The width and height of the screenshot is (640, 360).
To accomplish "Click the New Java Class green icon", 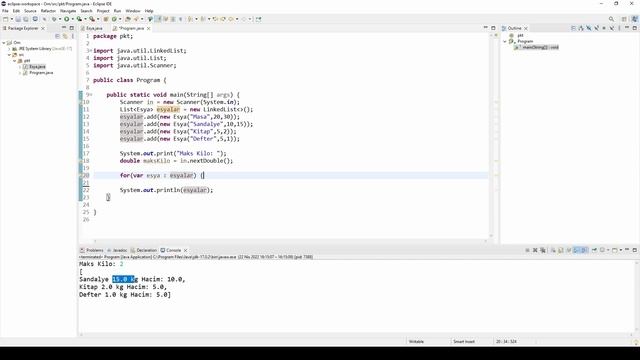I will [114, 19].
